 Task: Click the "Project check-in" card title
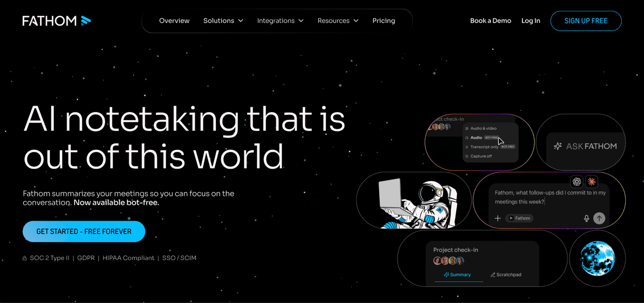(455, 250)
